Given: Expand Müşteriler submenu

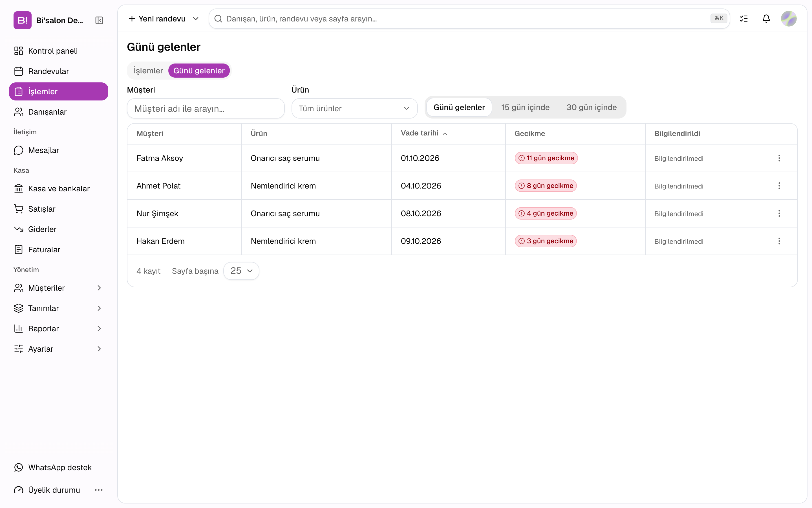Looking at the screenshot, I should (59, 288).
